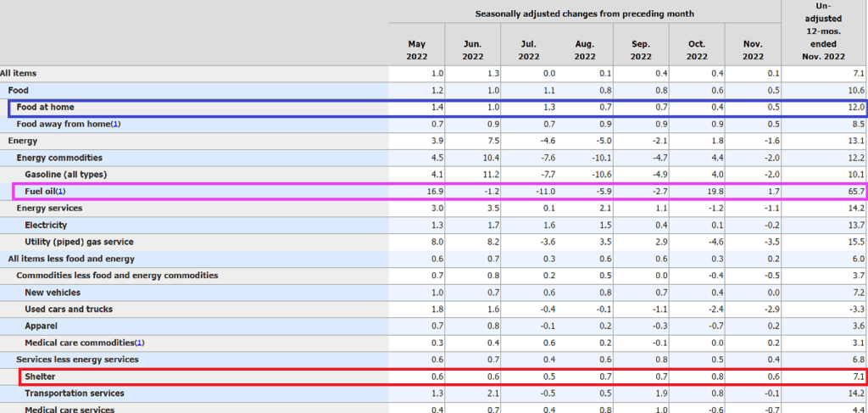Viewport: 868px width, 413px height.
Task: Click the Food at home row label
Action: (x=44, y=108)
